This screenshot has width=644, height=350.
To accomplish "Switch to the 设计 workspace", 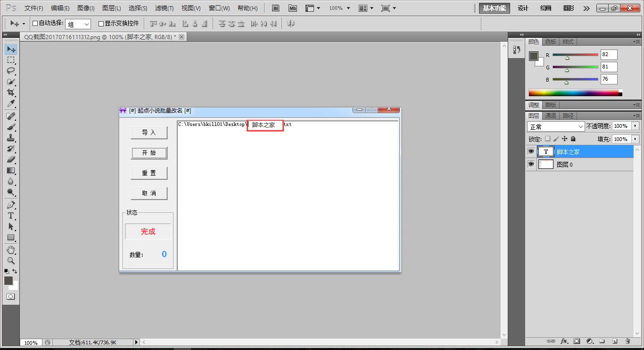I will pyautogui.click(x=523, y=8).
